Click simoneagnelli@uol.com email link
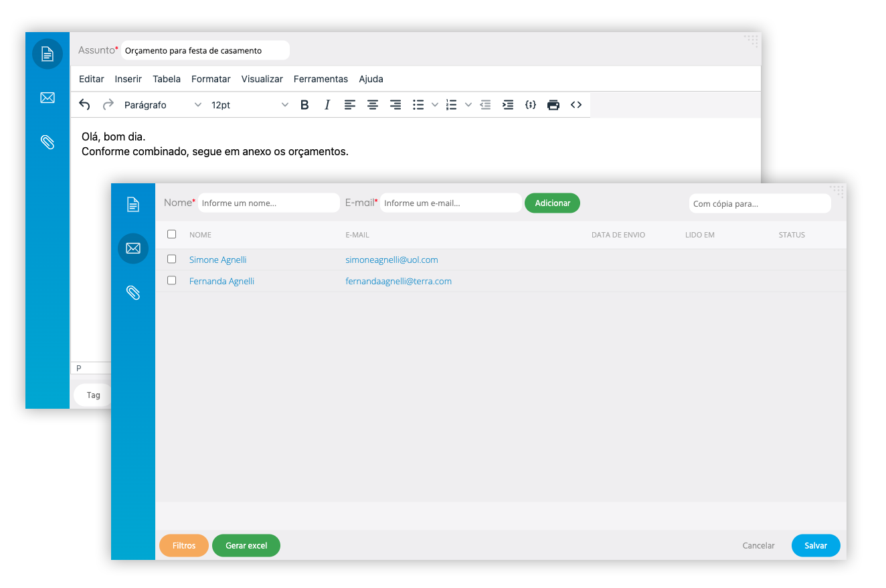Viewport: 886px width, 588px height. click(x=392, y=260)
